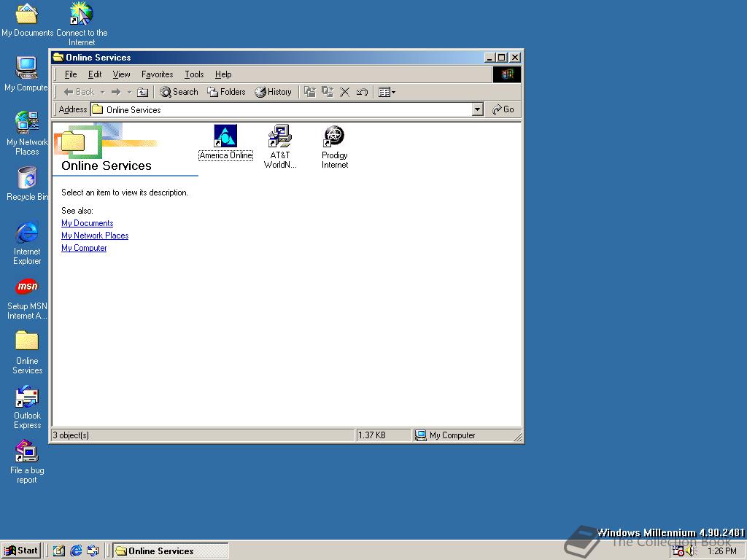Select the Recycle Bin icon
The image size is (747, 560).
27,183
